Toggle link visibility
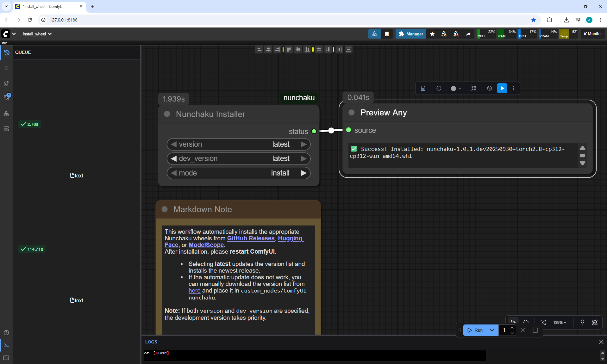This screenshot has height=364, width=607. (x=595, y=322)
